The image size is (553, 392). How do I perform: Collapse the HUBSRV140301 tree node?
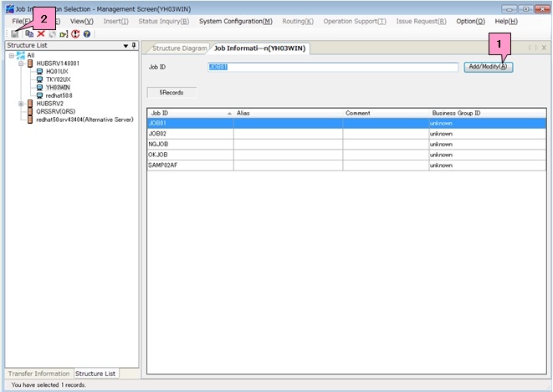[x=21, y=64]
